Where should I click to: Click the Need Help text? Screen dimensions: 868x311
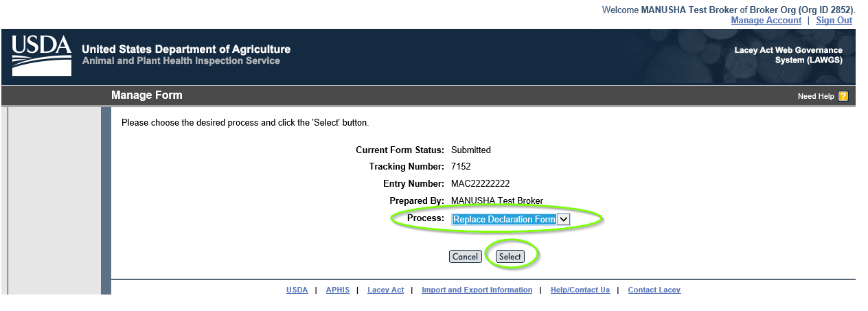[x=816, y=96]
